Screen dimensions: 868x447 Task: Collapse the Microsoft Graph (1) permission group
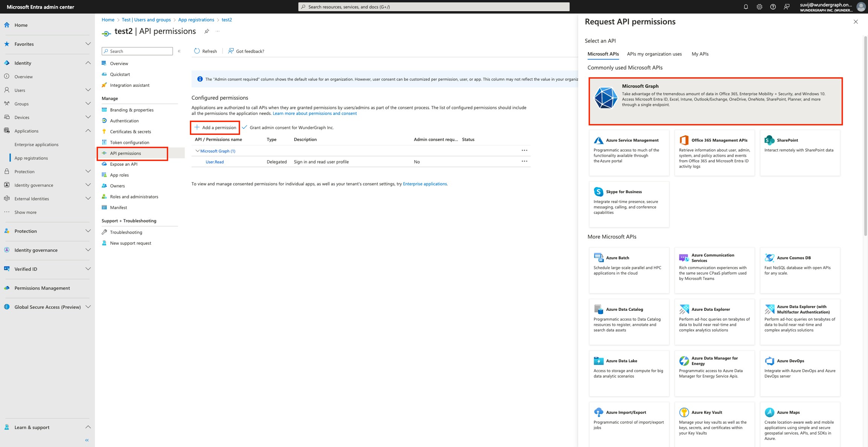[198, 151]
